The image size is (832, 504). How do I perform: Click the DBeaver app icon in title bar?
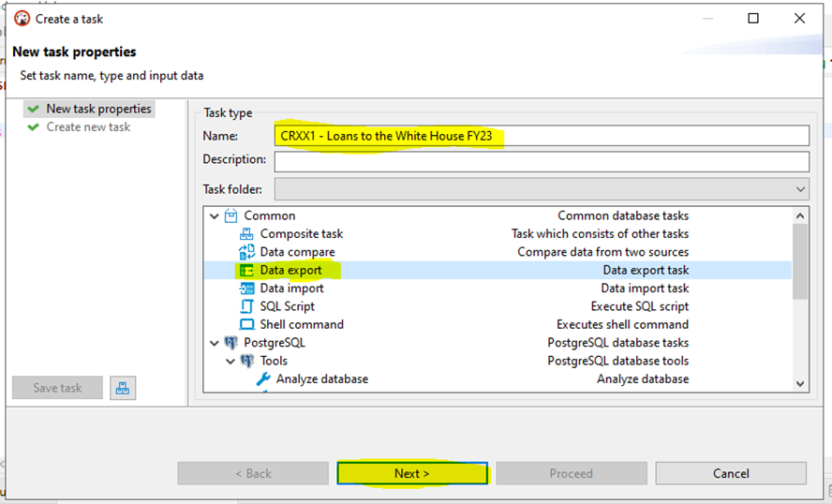pyautogui.click(x=22, y=19)
